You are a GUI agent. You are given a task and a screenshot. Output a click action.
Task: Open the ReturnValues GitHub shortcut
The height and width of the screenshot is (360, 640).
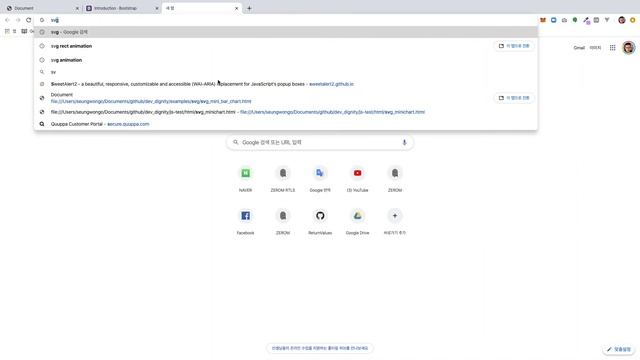click(x=320, y=221)
